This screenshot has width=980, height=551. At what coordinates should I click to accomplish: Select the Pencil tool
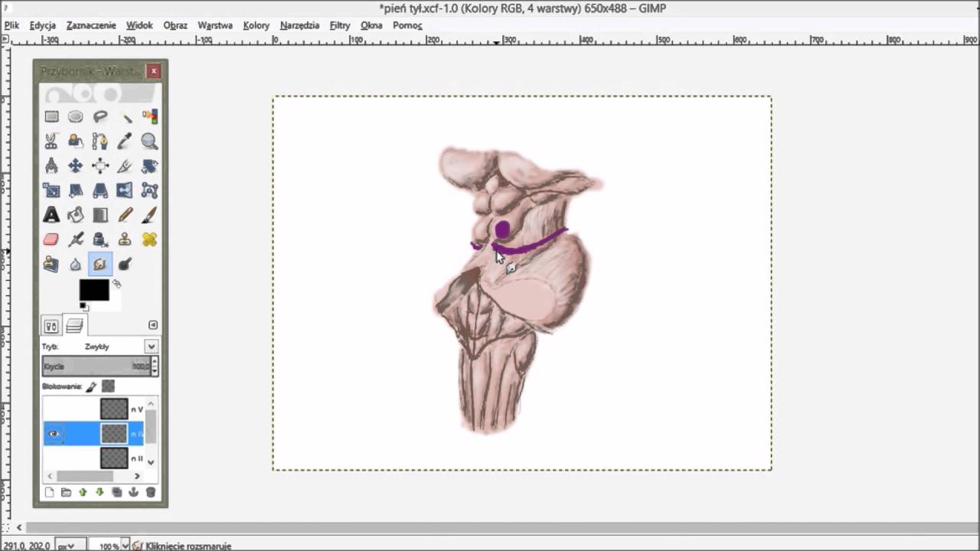click(125, 215)
